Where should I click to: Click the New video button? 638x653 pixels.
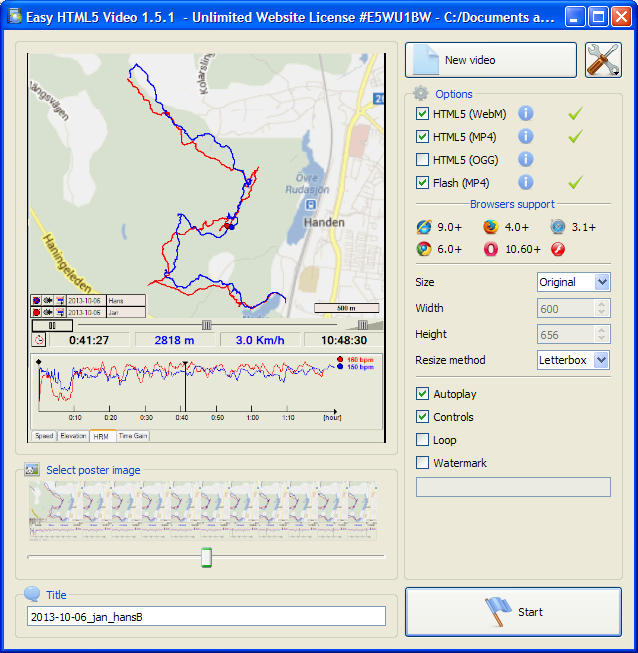[x=491, y=60]
